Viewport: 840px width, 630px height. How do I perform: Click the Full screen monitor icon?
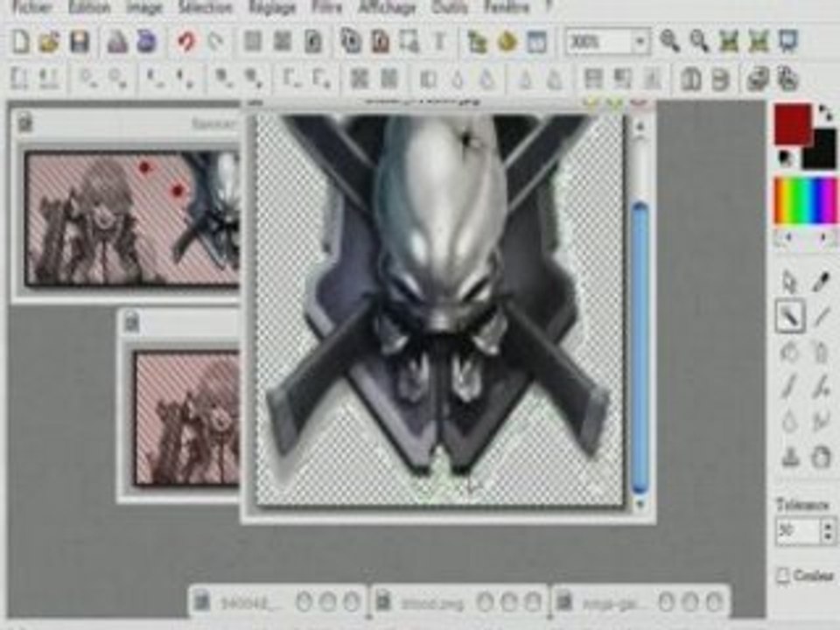(x=787, y=41)
